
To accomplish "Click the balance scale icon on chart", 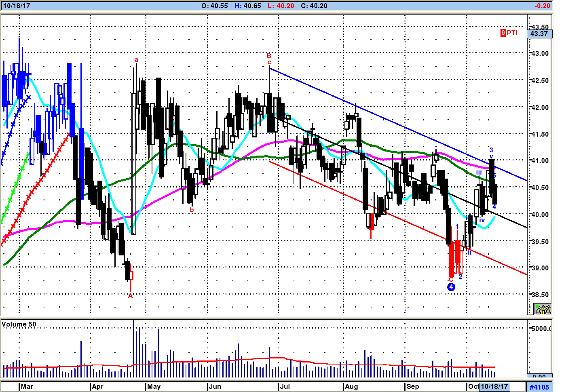I will [543, 310].
